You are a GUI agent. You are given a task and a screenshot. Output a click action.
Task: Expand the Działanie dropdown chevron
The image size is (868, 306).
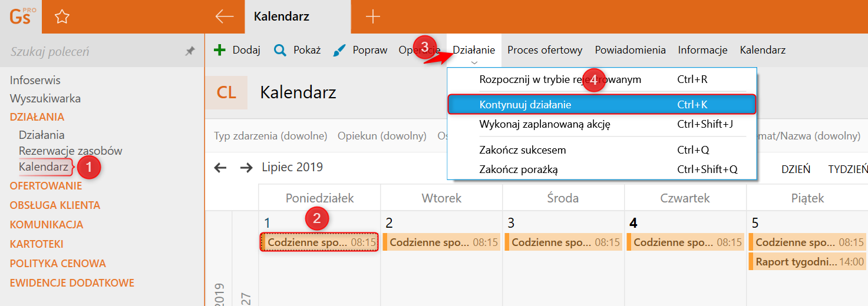pos(474,62)
